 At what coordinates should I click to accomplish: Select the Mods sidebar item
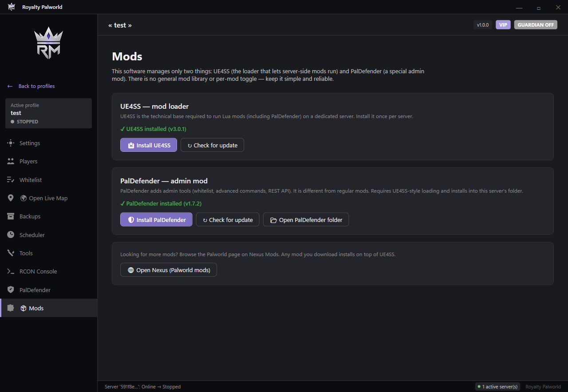coord(49,308)
